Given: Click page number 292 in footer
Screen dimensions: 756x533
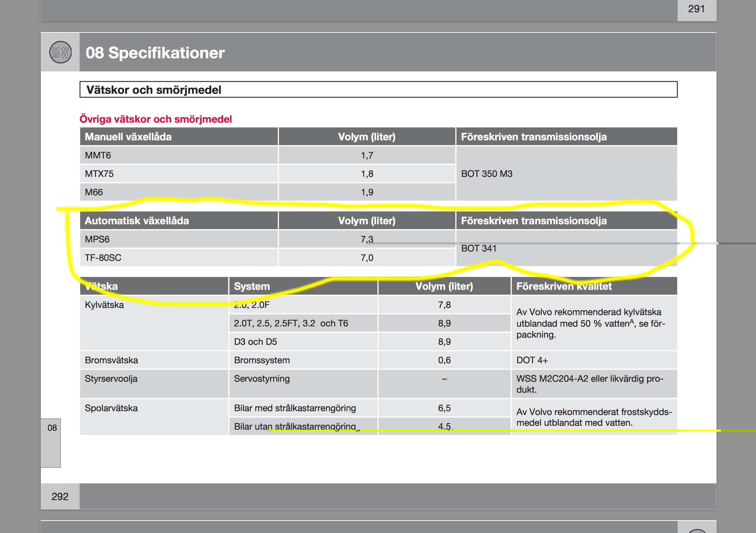Looking at the screenshot, I should 60,496.
